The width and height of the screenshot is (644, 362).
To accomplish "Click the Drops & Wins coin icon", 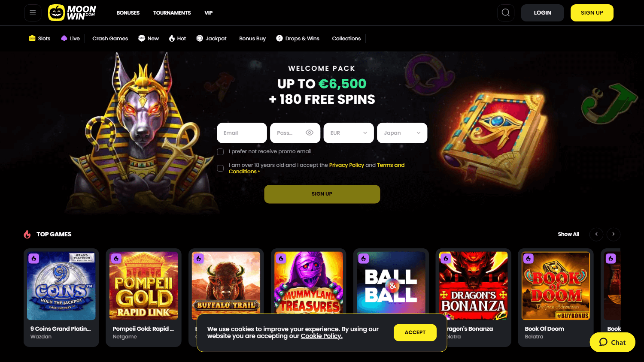I will click(x=279, y=38).
